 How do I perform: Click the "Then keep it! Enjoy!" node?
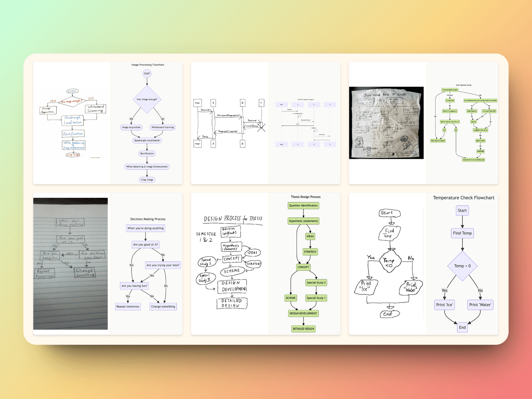click(438, 140)
